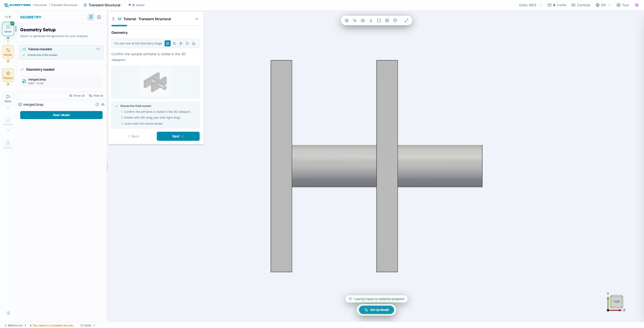Click the info icon next to merged.brep
The image size is (644, 328).
97,104
